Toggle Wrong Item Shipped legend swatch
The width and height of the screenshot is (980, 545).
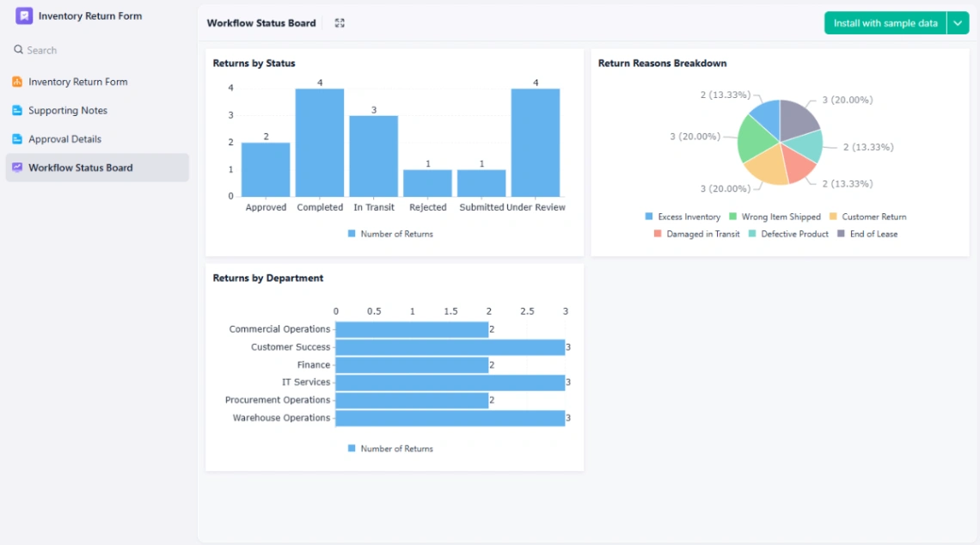(x=732, y=217)
